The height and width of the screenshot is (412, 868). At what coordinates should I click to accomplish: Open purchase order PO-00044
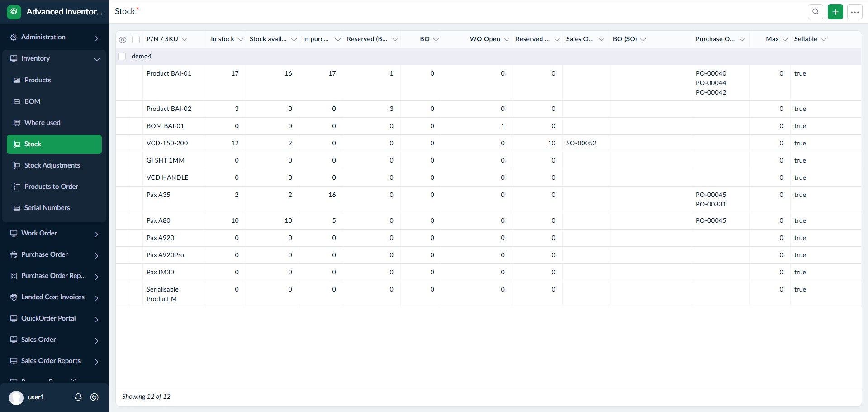[x=711, y=83]
